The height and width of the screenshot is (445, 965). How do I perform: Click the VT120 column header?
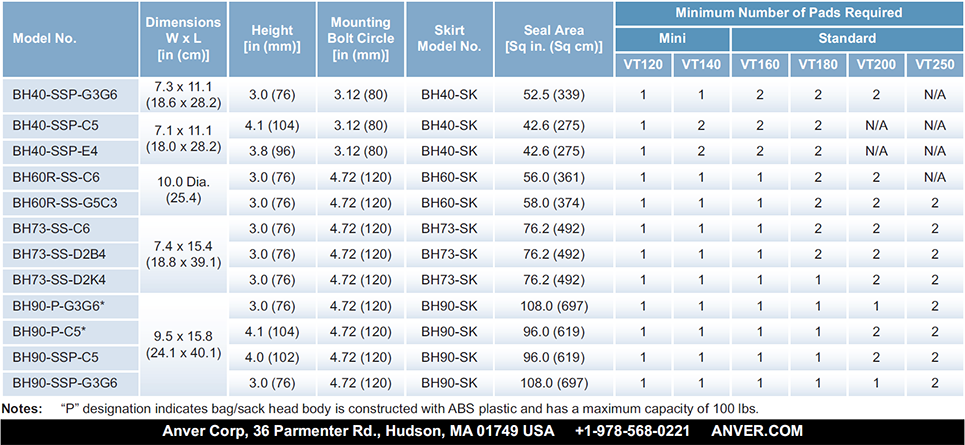pyautogui.click(x=643, y=65)
